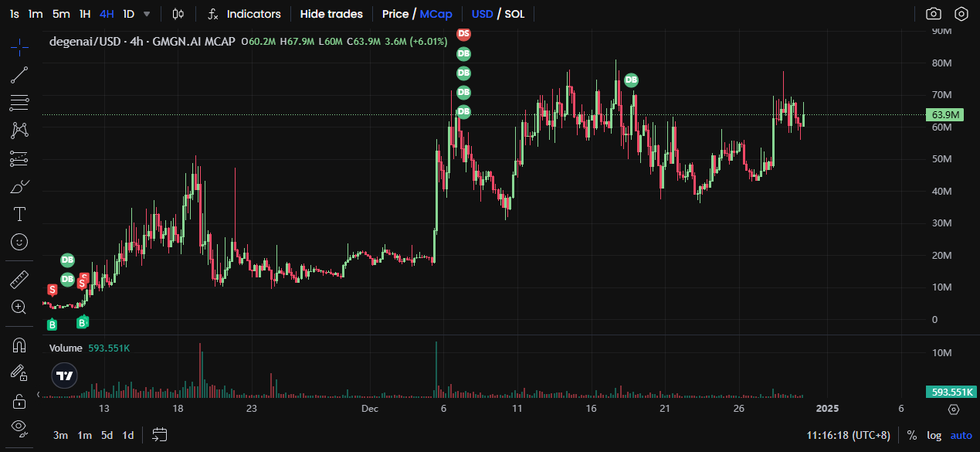
Task: Expand the timeframe interval dropdown arrow
Action: [147, 14]
